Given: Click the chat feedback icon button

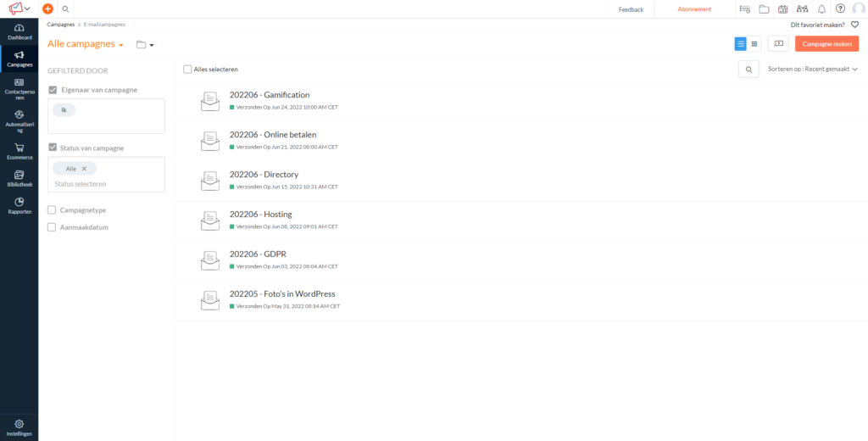Looking at the screenshot, I should tap(778, 44).
